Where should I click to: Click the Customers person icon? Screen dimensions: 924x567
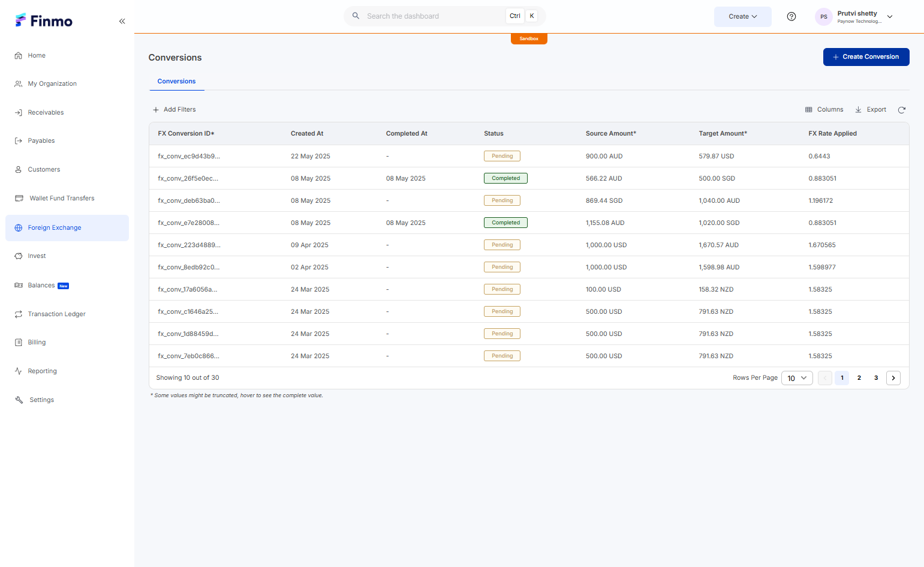click(19, 170)
